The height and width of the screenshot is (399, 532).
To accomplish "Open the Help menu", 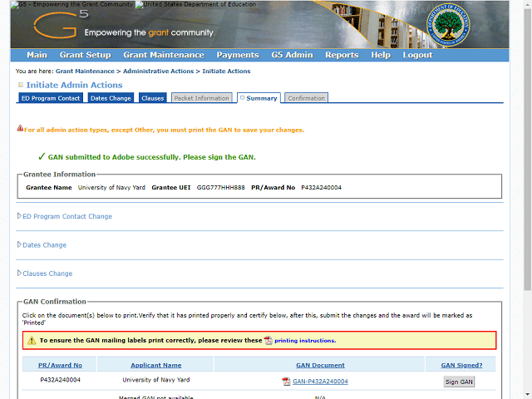I will point(381,55).
